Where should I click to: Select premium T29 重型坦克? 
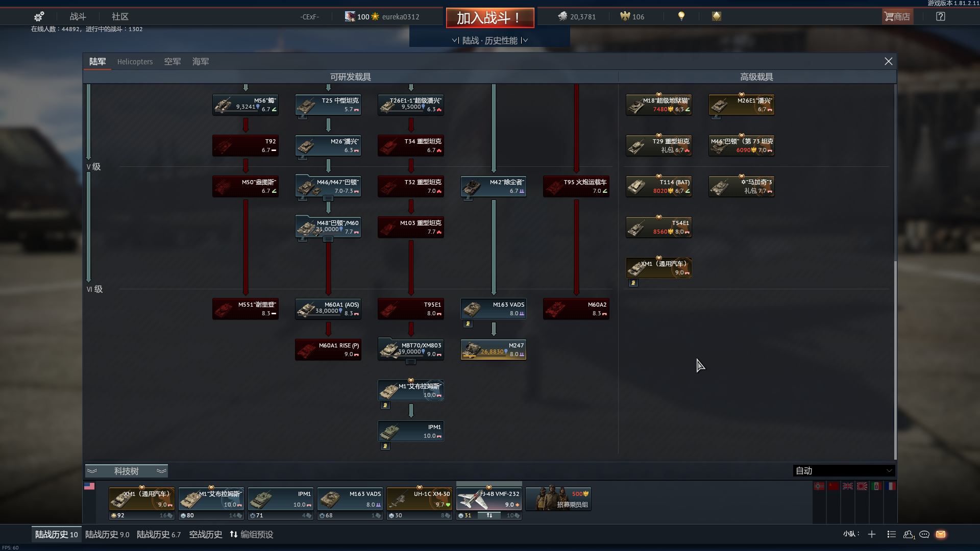pyautogui.click(x=659, y=145)
